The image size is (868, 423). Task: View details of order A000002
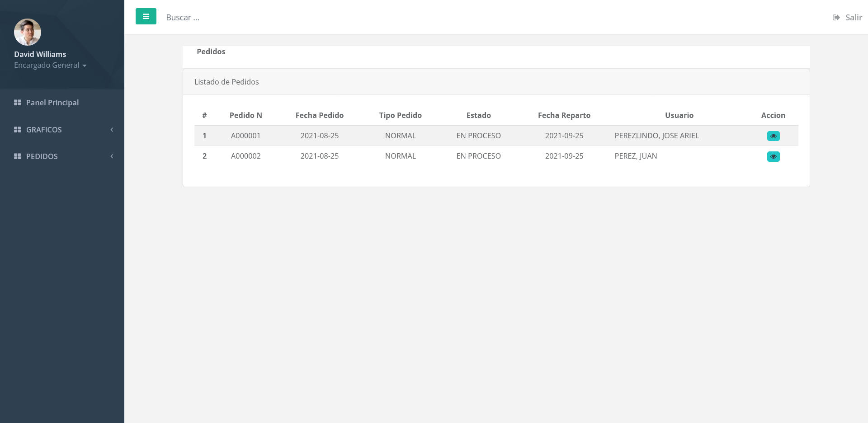point(773,157)
